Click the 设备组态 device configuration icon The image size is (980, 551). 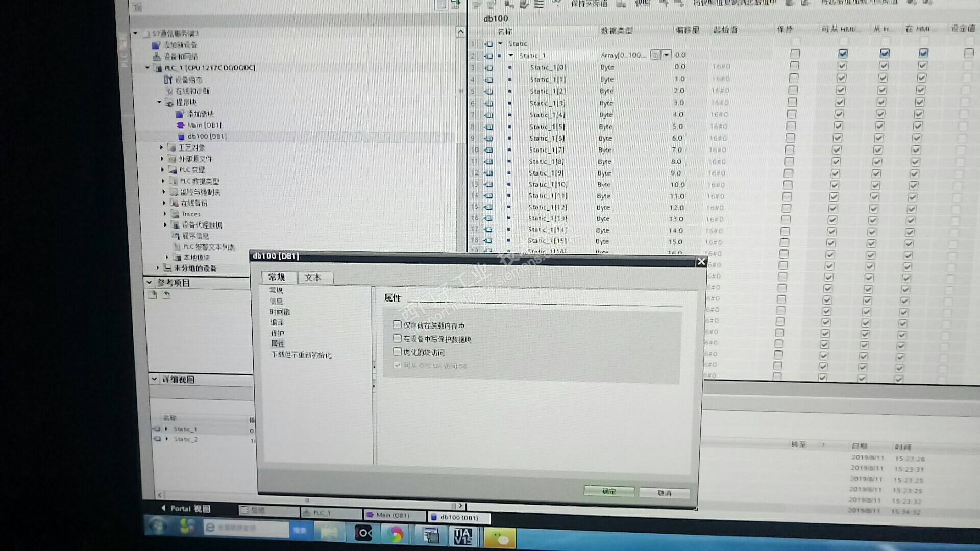[x=168, y=80]
